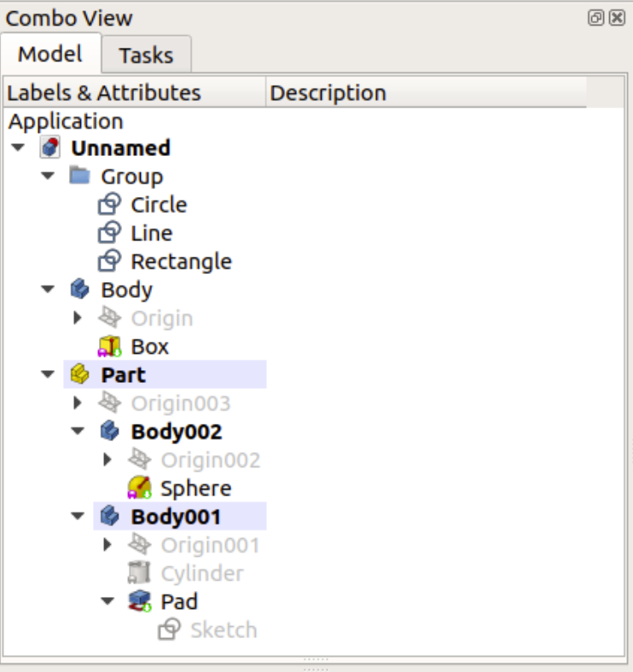633x672 pixels.
Task: Collapse the Body node
Action: [48, 289]
